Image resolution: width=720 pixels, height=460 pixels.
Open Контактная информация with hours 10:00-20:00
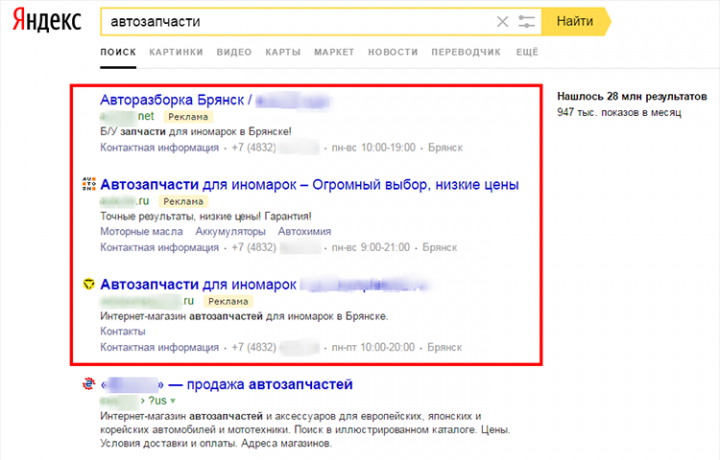click(x=159, y=348)
